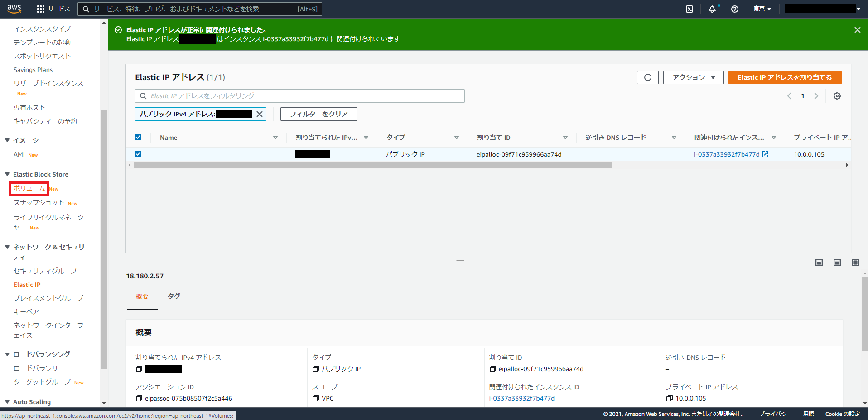
Task: Focus the top AWS search box
Action: coord(200,9)
